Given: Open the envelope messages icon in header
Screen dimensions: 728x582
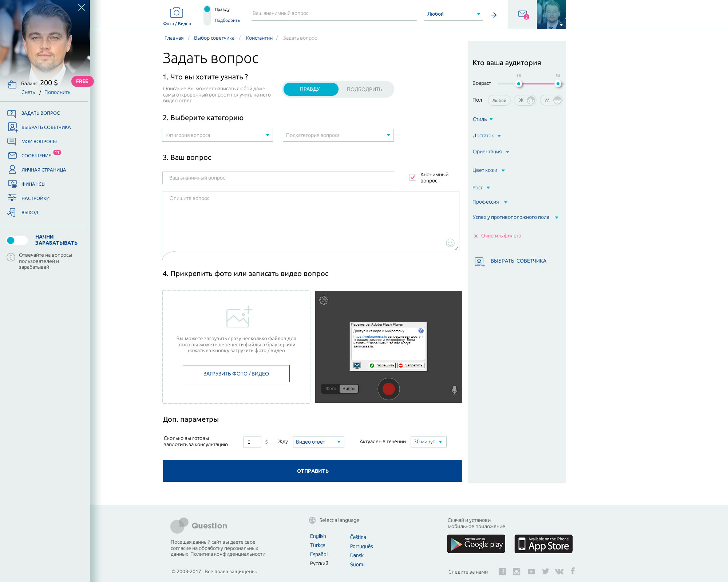Looking at the screenshot, I should click(x=522, y=14).
